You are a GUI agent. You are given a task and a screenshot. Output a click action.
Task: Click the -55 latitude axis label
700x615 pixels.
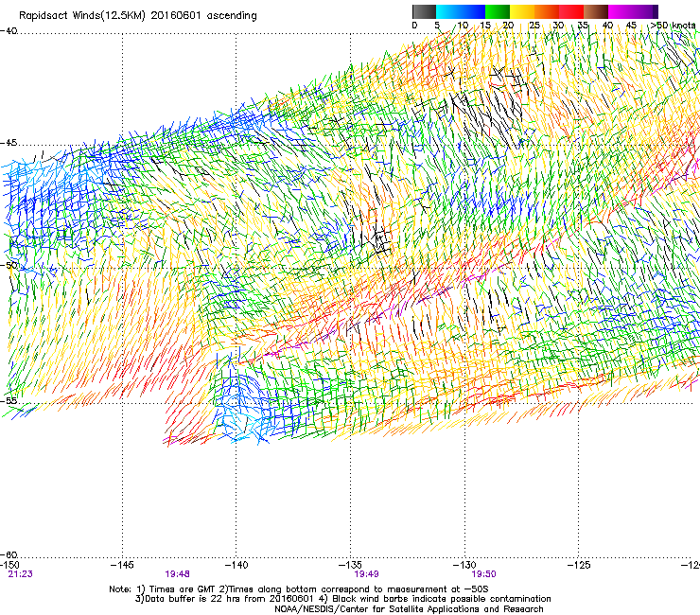[x=9, y=401]
